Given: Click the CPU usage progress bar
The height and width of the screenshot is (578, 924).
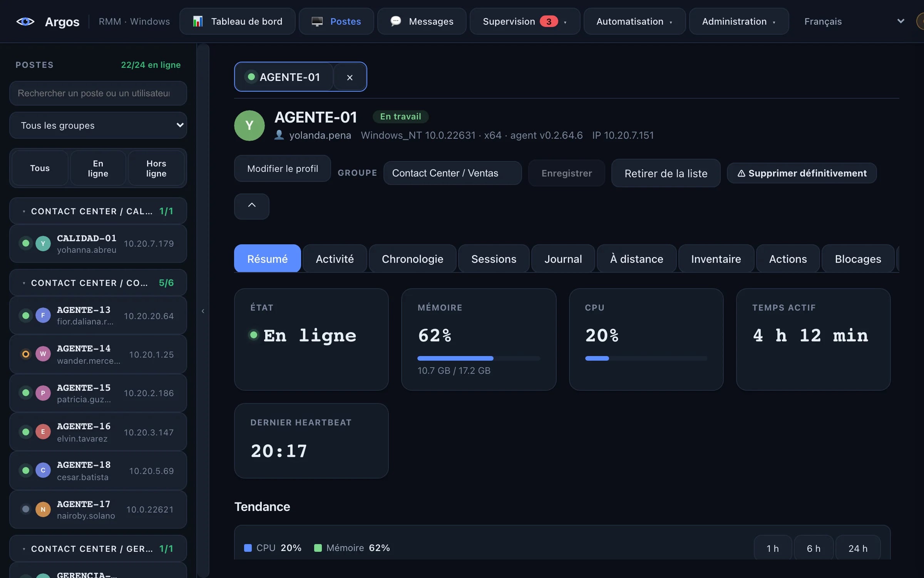Looking at the screenshot, I should [x=646, y=358].
